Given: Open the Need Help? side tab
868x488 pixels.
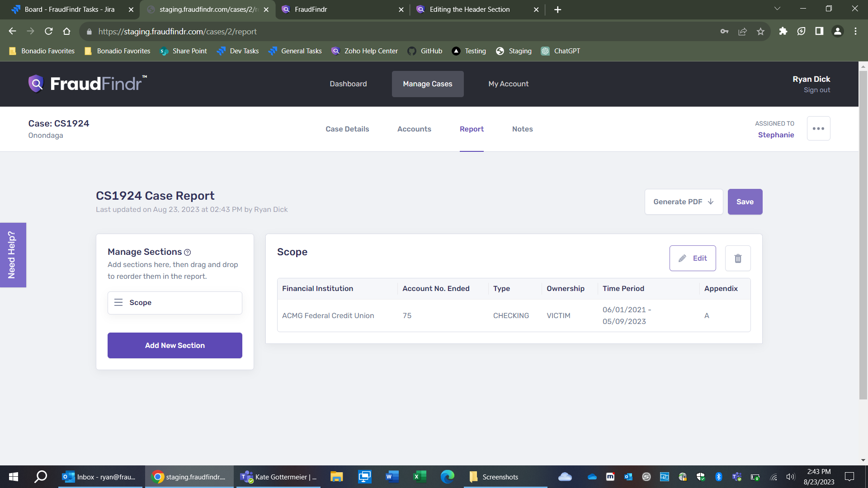Looking at the screenshot, I should [13, 255].
